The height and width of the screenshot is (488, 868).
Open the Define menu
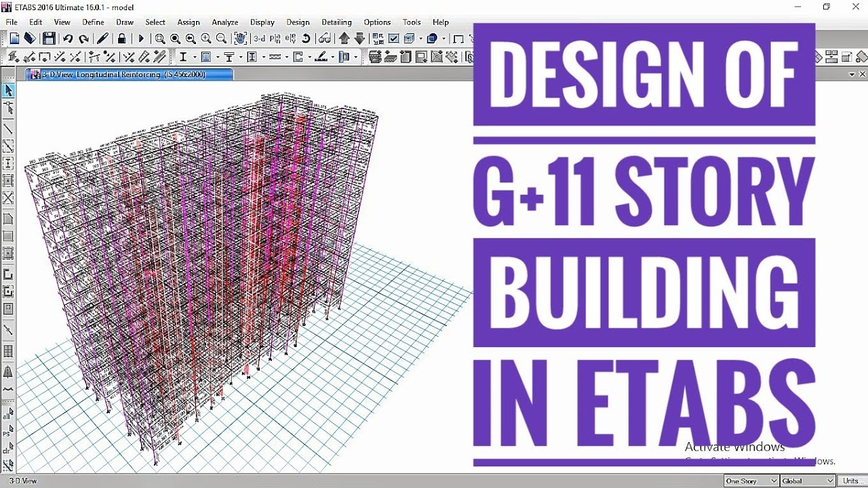[93, 22]
